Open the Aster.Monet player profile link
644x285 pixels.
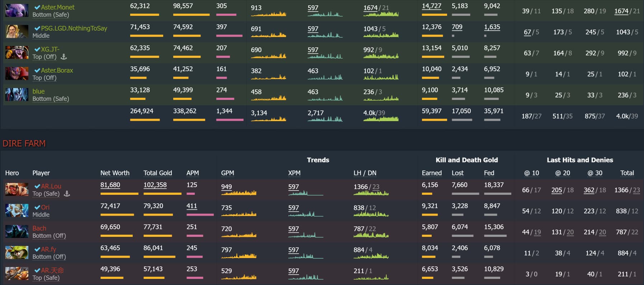(57, 7)
